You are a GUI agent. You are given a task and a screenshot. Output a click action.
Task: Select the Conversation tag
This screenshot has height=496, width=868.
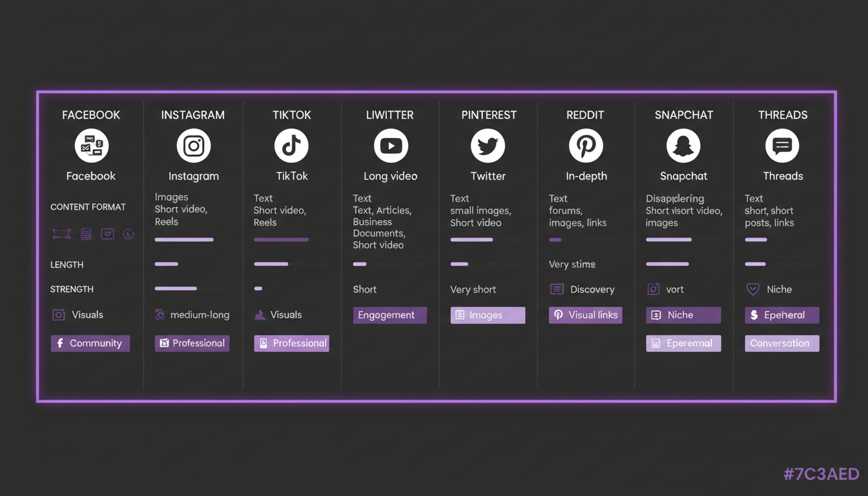782,343
